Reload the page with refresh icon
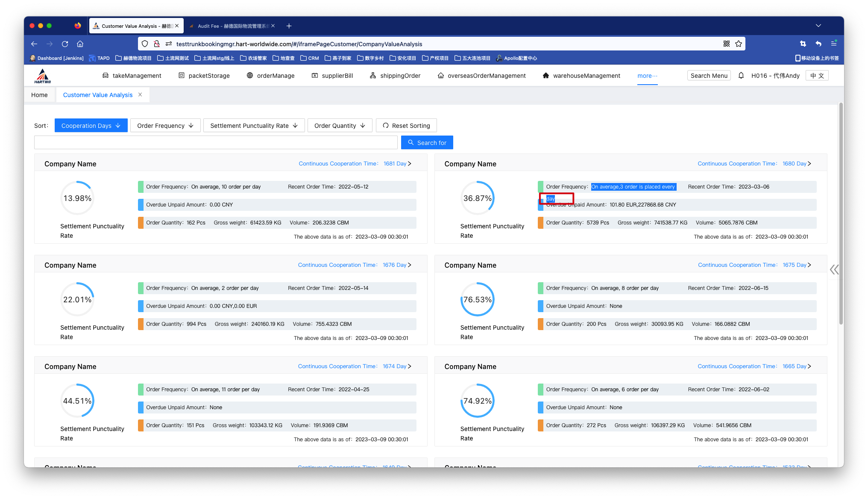868x499 pixels. click(x=65, y=44)
